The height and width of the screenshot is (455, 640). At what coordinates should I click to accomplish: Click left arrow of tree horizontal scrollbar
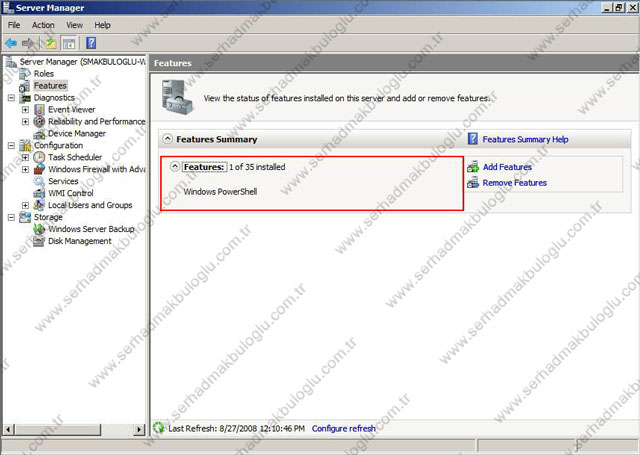click(x=8, y=429)
